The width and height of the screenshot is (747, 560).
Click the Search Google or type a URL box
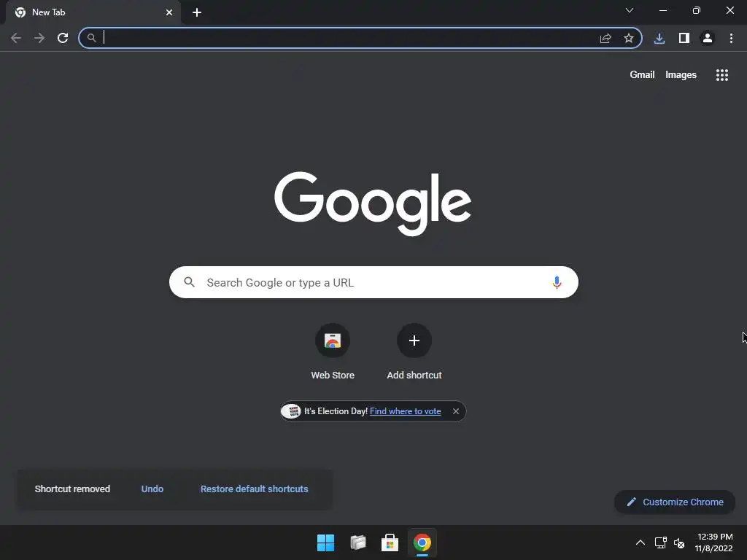coord(373,282)
